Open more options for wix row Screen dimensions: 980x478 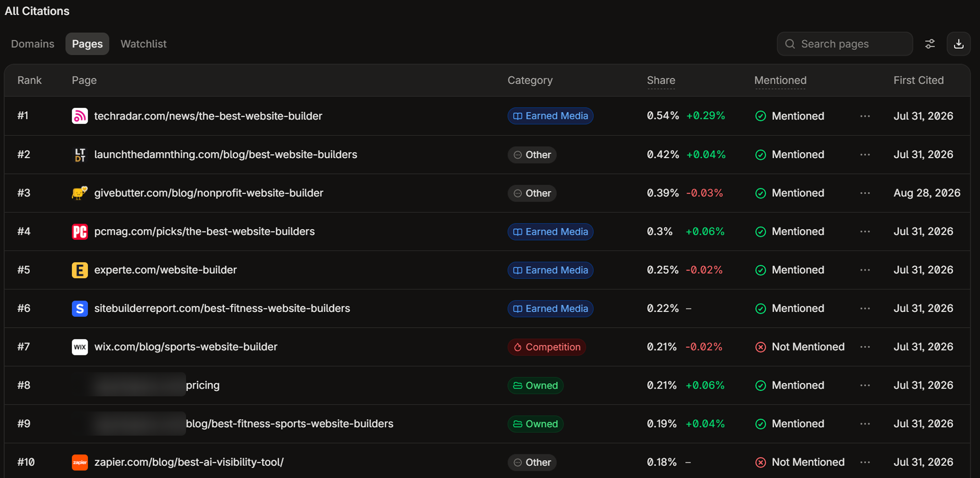pyautogui.click(x=865, y=347)
